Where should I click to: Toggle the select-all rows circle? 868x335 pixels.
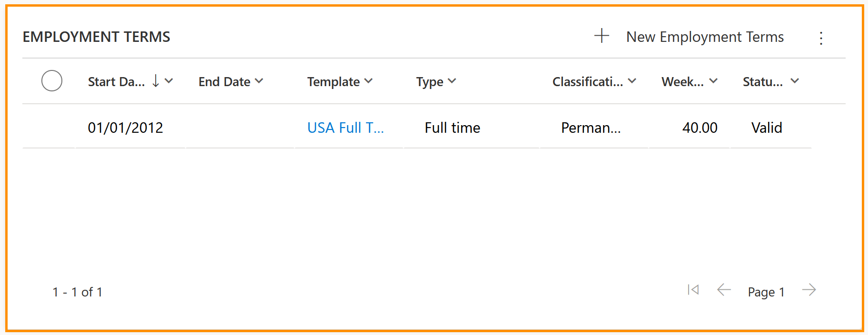click(x=52, y=80)
